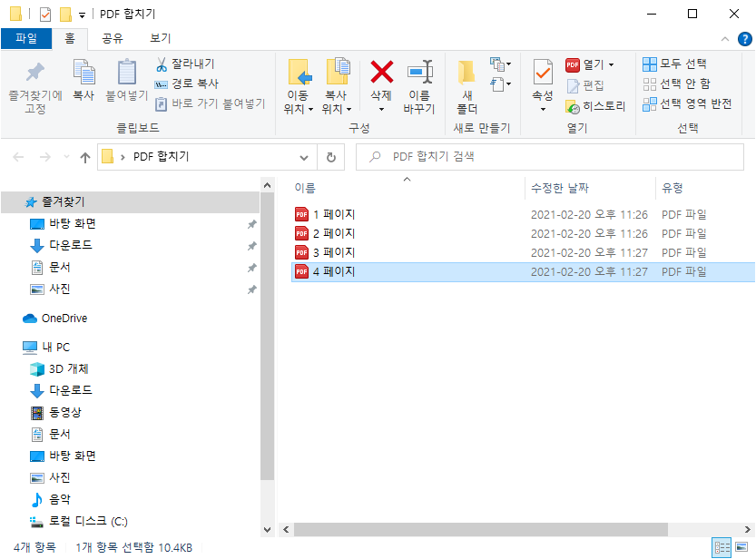Open pinned 바탕 화면 under 즐겨찾기
The image size is (756, 559).
pyautogui.click(x=72, y=223)
